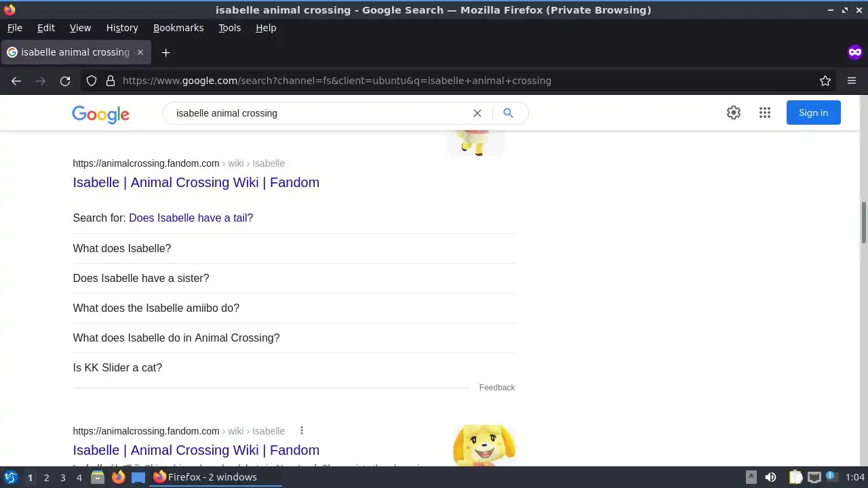
Task: Open the tracking protection shield icon
Action: 92,81
